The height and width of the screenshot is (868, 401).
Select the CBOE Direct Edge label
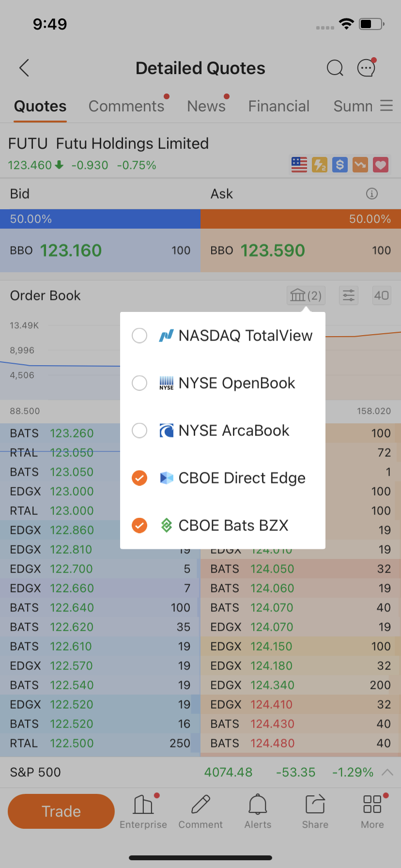[x=242, y=478]
